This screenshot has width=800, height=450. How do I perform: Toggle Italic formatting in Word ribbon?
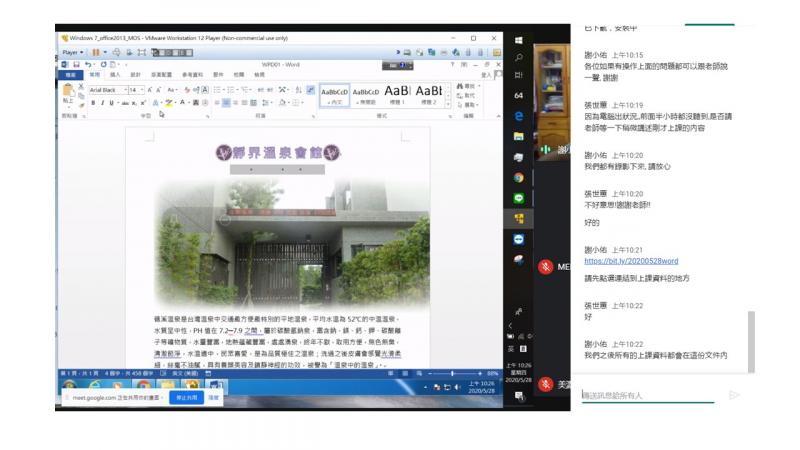tap(102, 103)
